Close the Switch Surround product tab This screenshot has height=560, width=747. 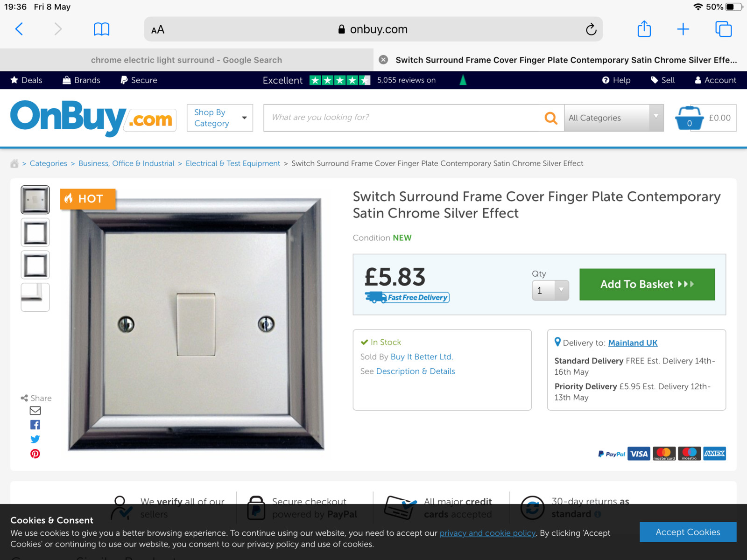pyautogui.click(x=383, y=60)
